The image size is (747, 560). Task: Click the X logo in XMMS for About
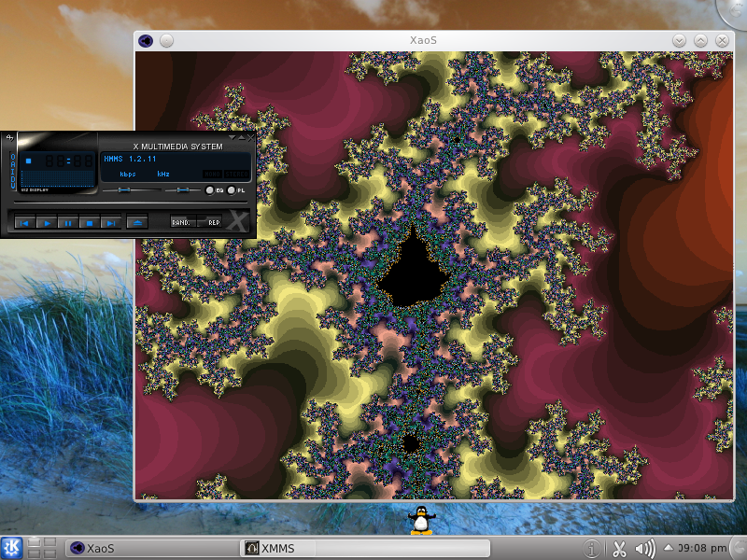click(x=237, y=221)
